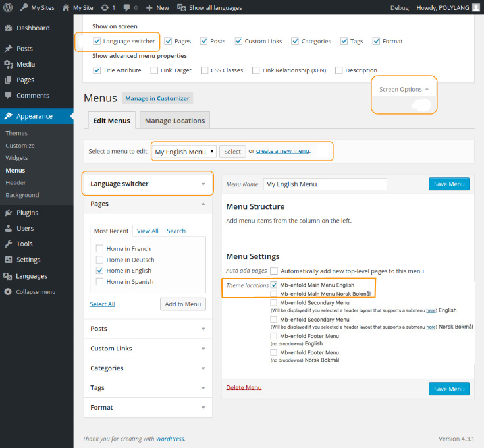Viewport: 484px width, 448px height.
Task: Click the bottom Save Menu button
Action: [x=449, y=389]
